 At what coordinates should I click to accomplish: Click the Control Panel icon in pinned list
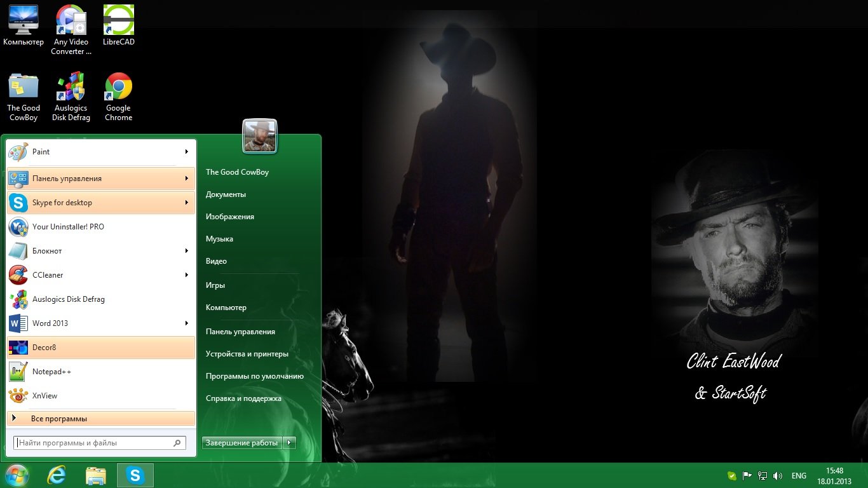click(18, 179)
